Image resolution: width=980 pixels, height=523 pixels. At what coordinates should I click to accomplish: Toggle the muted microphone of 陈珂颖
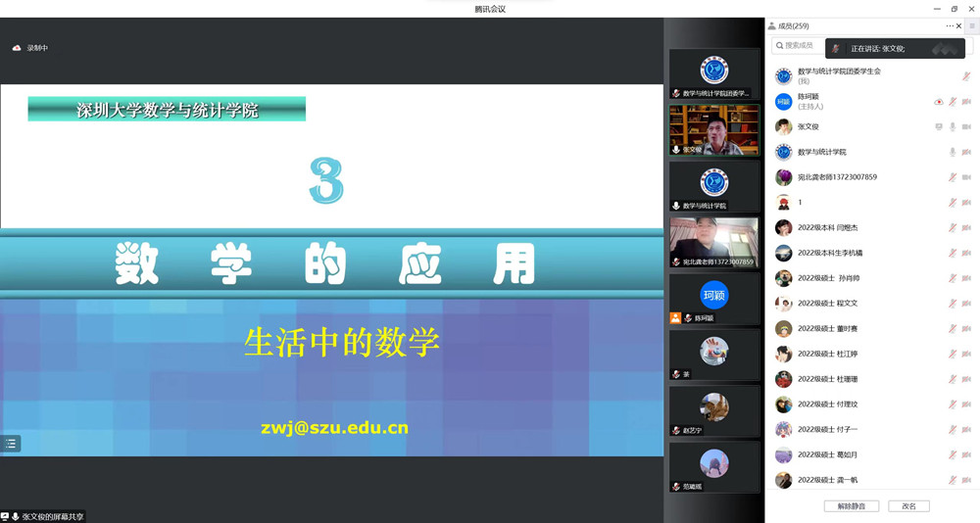[x=953, y=101]
